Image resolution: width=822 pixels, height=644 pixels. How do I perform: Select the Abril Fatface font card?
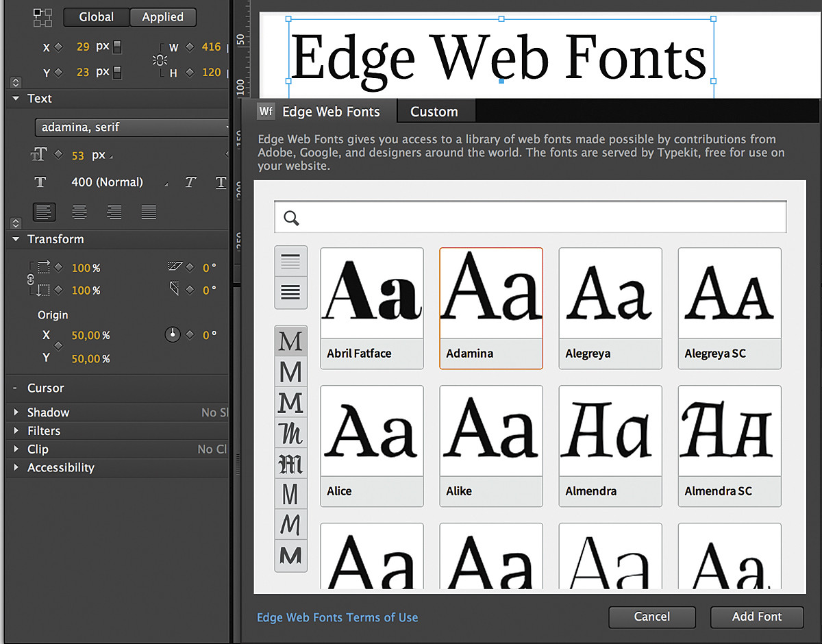click(x=372, y=308)
